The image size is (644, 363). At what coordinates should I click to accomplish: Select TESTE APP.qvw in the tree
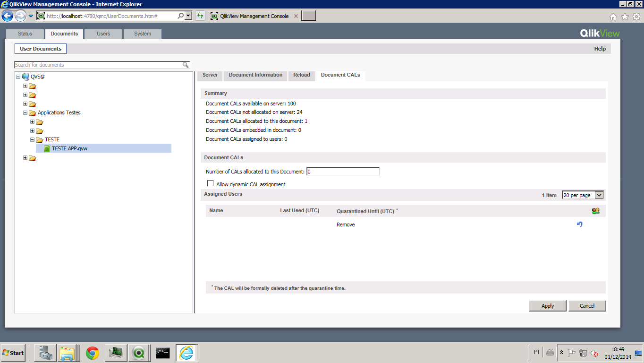click(x=103, y=148)
